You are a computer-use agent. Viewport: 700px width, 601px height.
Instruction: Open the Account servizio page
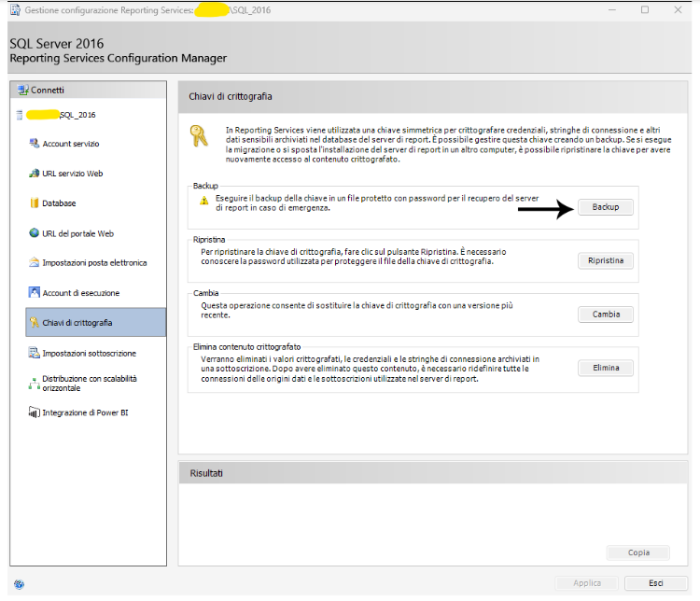[71, 144]
